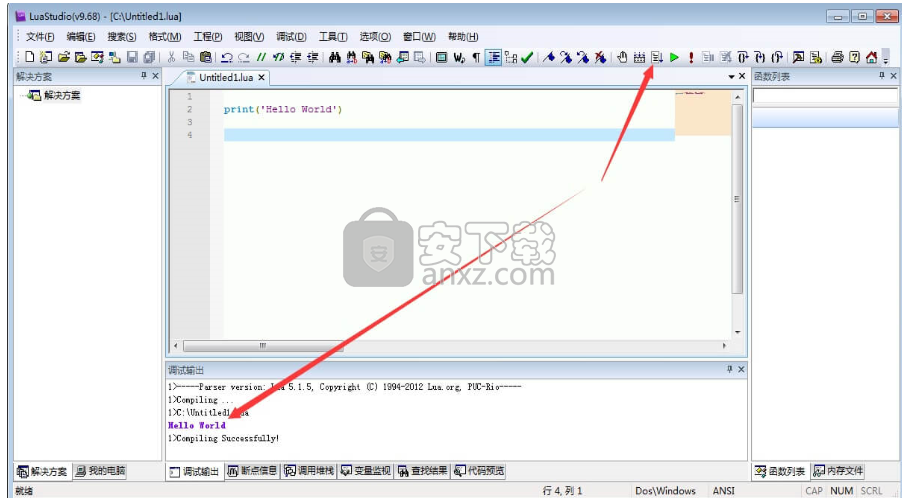This screenshot has height=498, width=902.
Task: Click the red Home icon
Action: (x=872, y=58)
